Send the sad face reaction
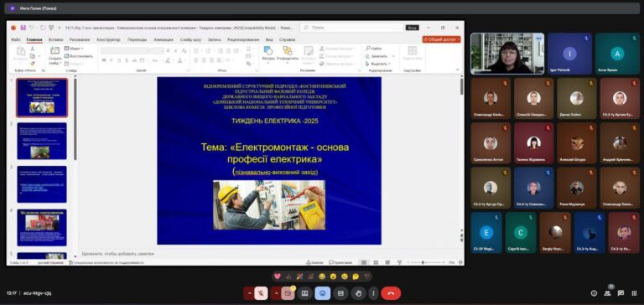Viewport: 644px width, 305px height. [x=344, y=277]
